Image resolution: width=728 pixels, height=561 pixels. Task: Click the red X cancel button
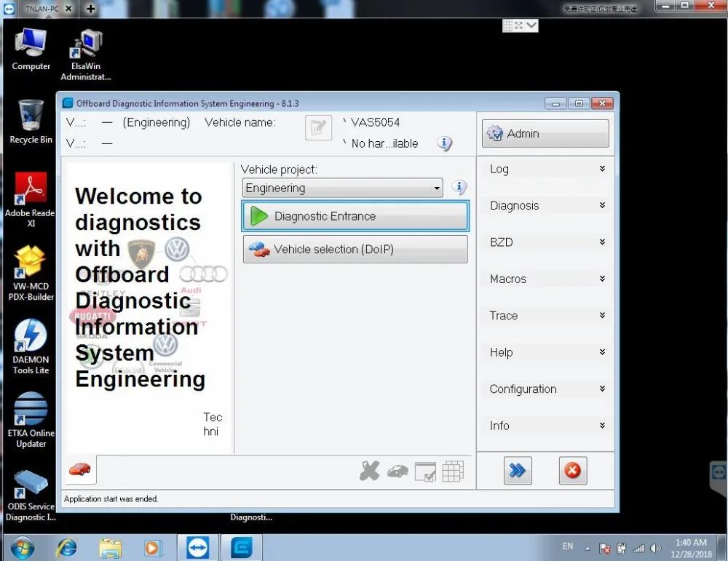point(572,471)
